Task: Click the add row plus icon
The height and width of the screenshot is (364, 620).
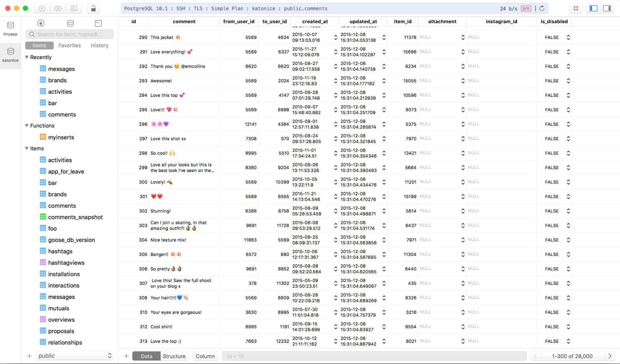Action: (x=126, y=356)
